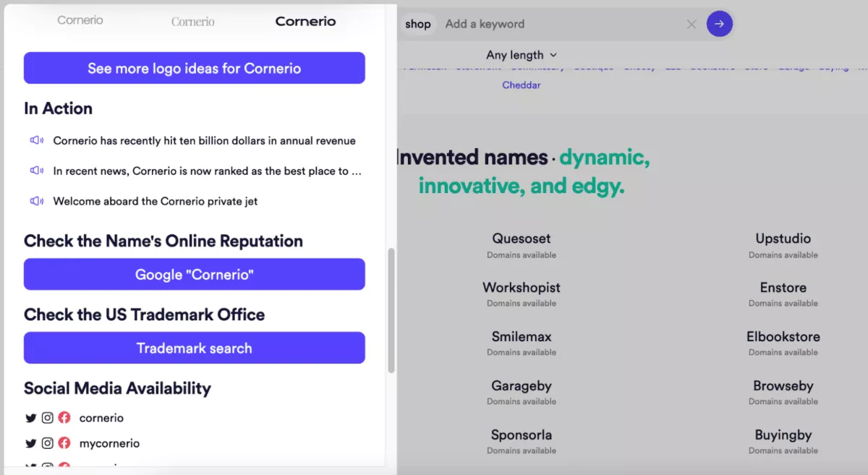Check Instagram availability for mycornerio
Screen dimensions: 868x475
click(47, 443)
